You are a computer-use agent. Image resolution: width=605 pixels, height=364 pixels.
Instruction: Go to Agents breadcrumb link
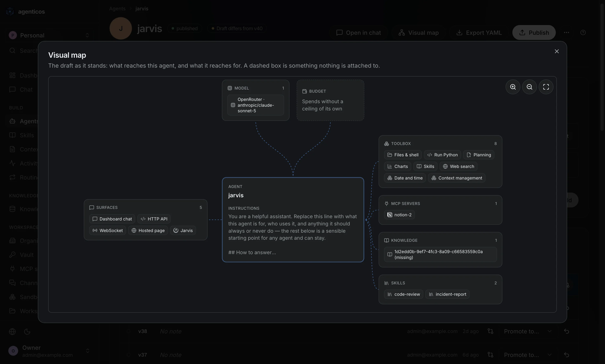point(117,9)
